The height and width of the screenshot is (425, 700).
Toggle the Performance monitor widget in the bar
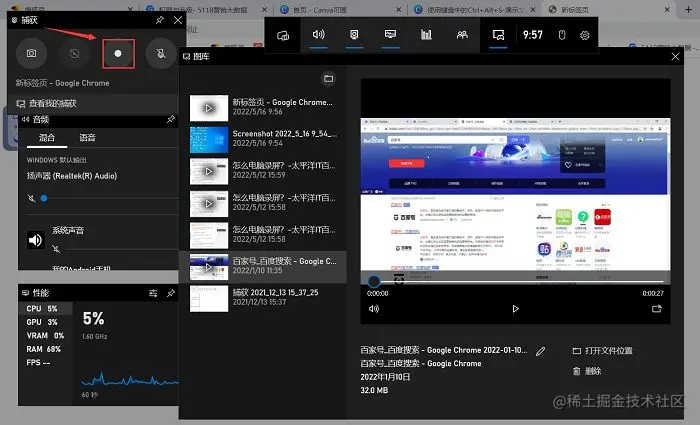[390, 35]
